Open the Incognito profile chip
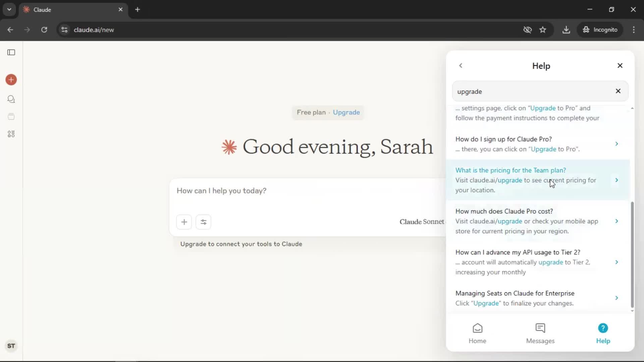The width and height of the screenshot is (644, 362). point(600,30)
